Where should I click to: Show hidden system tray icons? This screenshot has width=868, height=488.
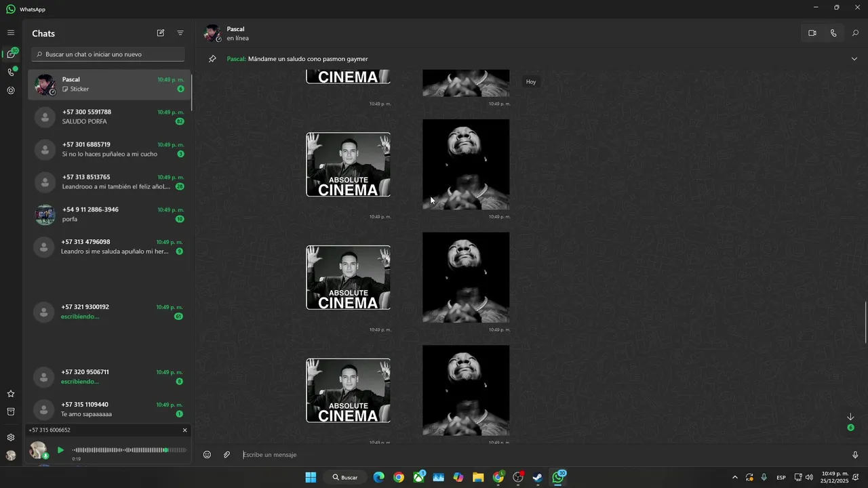[x=734, y=477]
